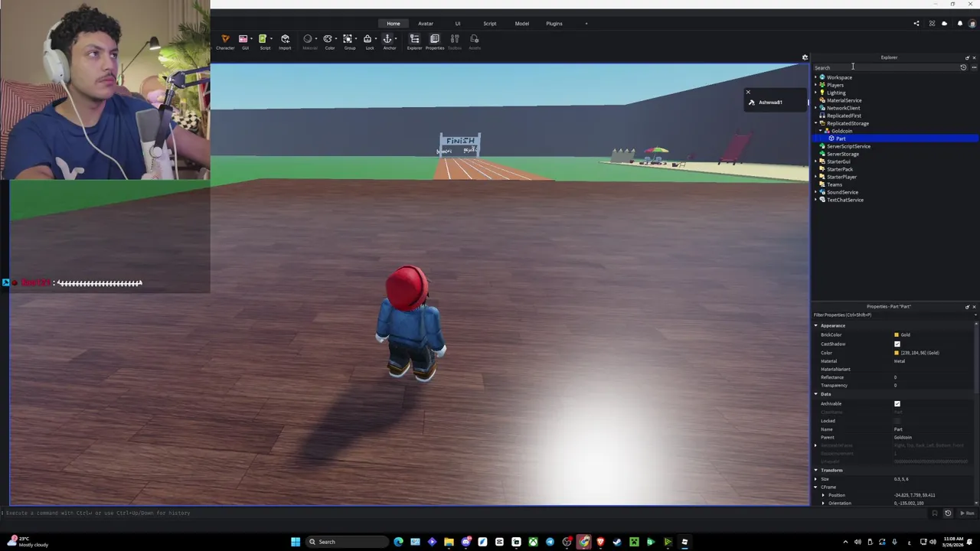This screenshot has height=551, width=980.
Task: Expand the StarterGui node
Action: coord(815,161)
